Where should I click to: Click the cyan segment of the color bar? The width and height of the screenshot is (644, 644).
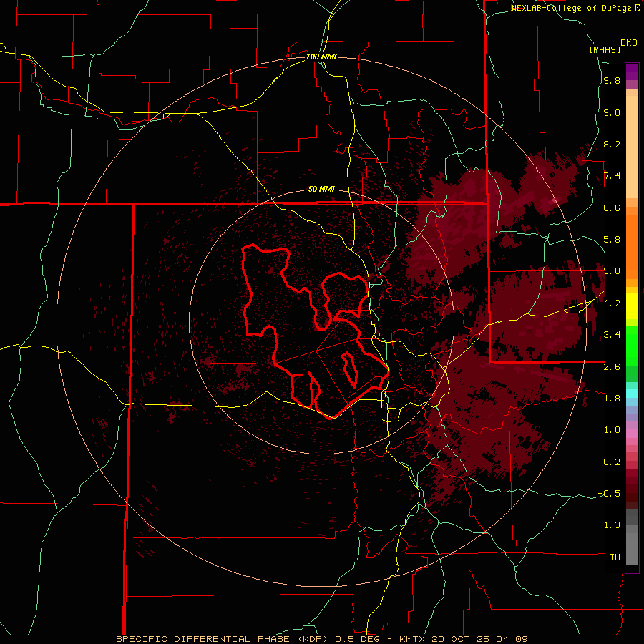(x=632, y=394)
